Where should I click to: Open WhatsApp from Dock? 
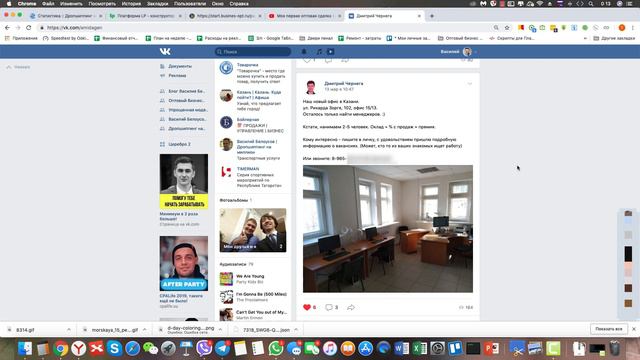tap(276, 349)
